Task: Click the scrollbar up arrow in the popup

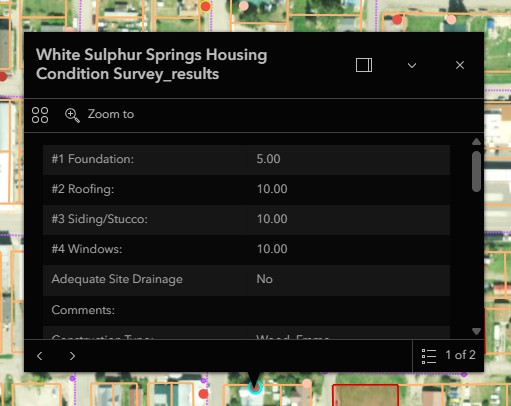Action: pos(476,142)
